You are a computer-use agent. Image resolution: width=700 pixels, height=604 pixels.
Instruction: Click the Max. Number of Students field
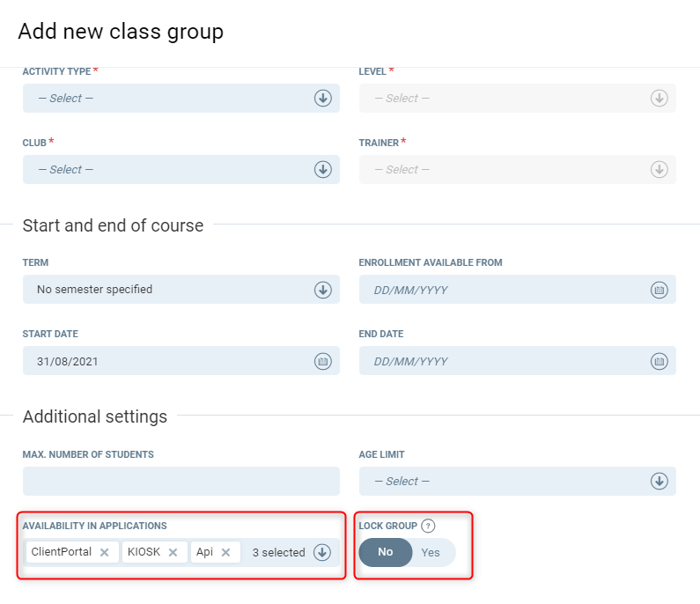coord(181,482)
